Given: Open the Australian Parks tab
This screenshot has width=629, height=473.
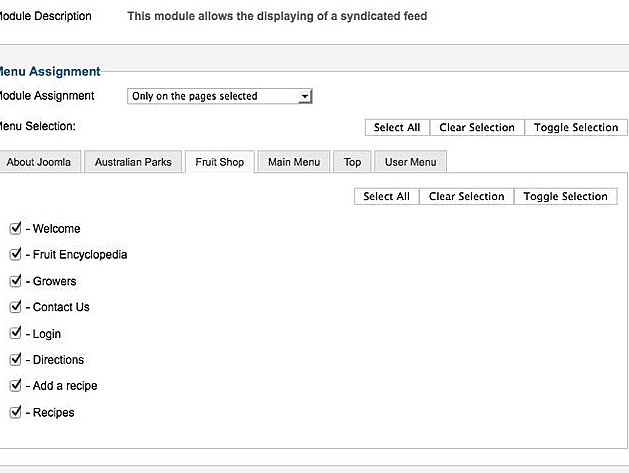Looking at the screenshot, I should point(133,162).
